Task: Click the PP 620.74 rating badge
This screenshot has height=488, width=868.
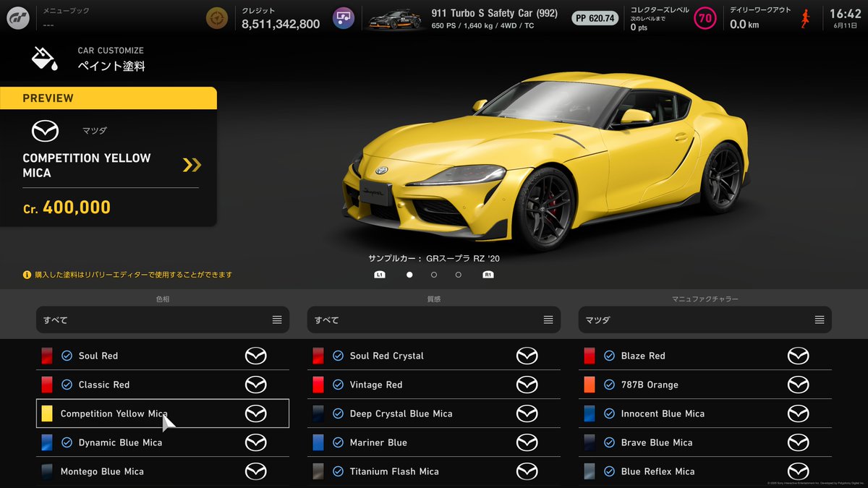Action: point(595,18)
